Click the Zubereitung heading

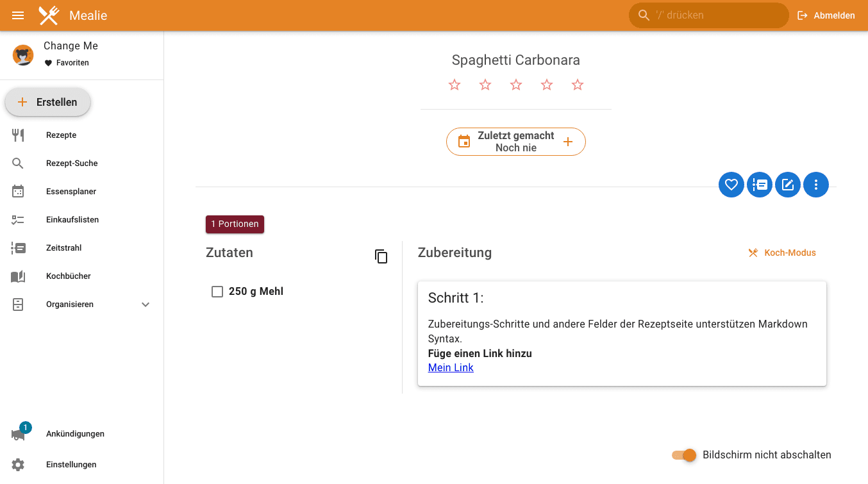coord(455,253)
